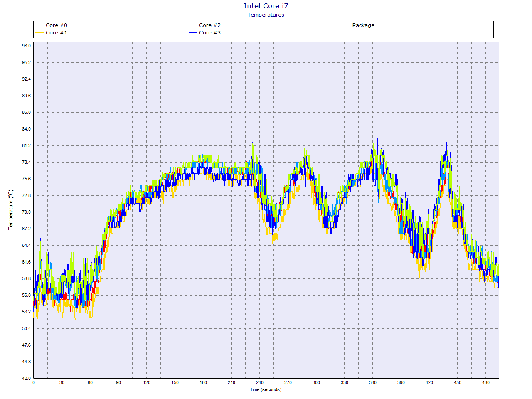The width and height of the screenshot is (532, 399).
Task: Click the Core #2 light blue legend swatch
Action: [x=193, y=25]
